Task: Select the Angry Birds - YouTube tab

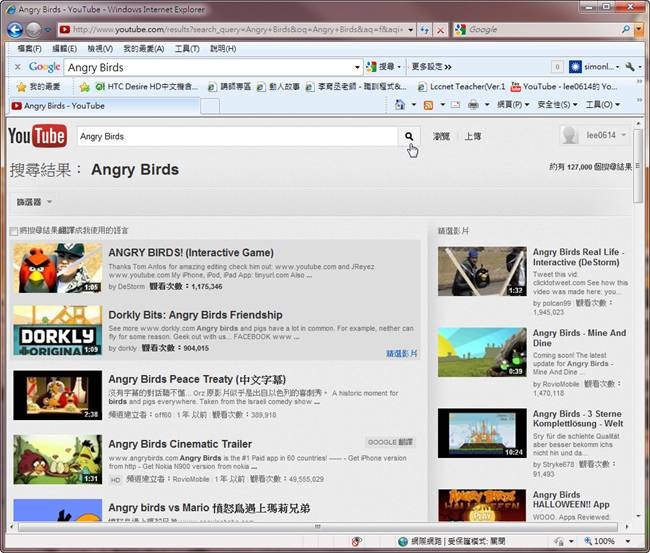Action: (104, 106)
